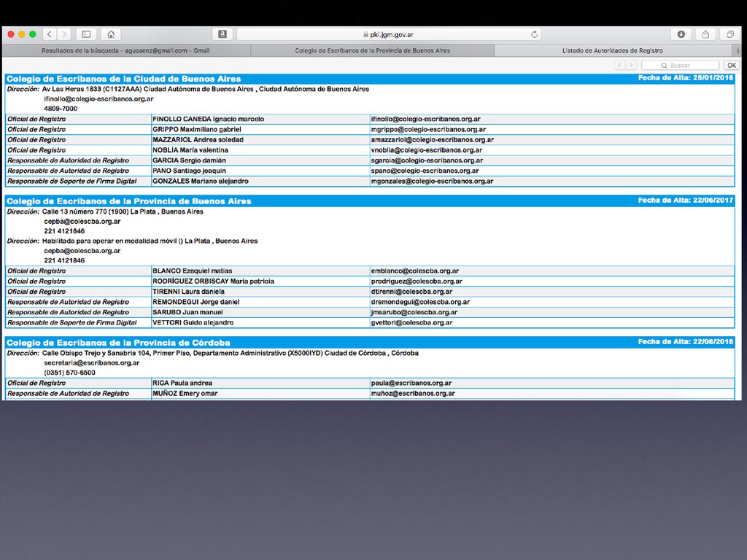
Task: Show all tabs overview icon
Action: pyautogui.click(x=729, y=34)
